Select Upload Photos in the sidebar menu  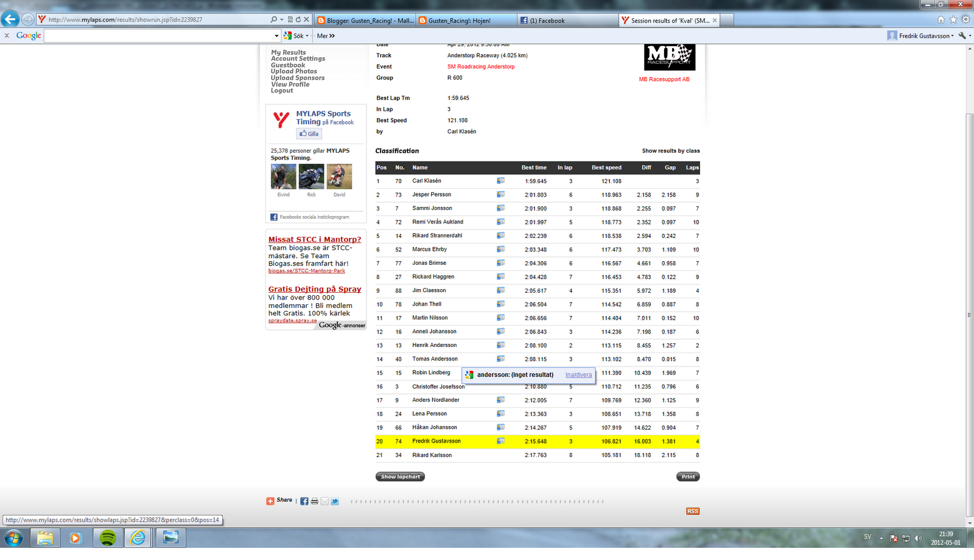[x=294, y=71]
